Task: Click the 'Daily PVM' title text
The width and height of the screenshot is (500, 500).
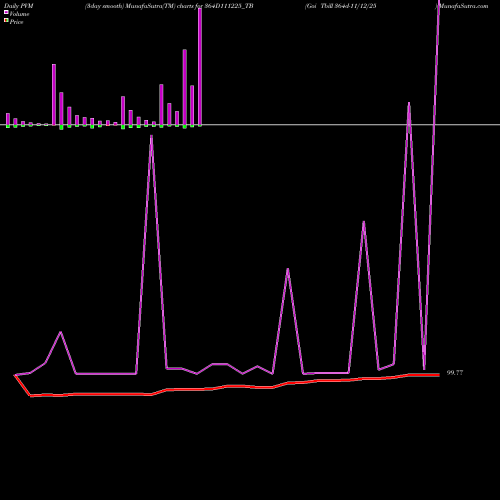Action: click(x=19, y=6)
